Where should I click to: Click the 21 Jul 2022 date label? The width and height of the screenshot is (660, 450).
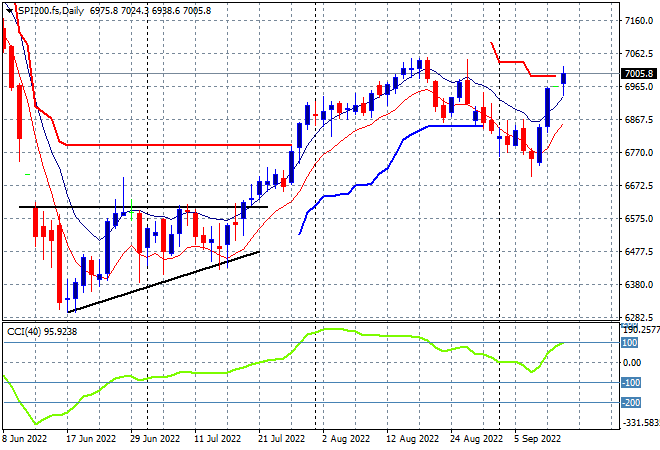pos(281,439)
